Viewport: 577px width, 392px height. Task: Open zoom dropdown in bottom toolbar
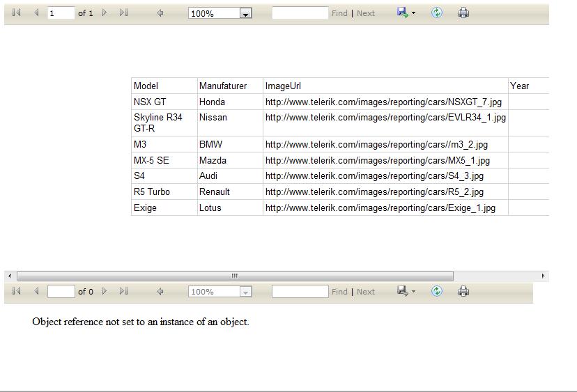245,292
